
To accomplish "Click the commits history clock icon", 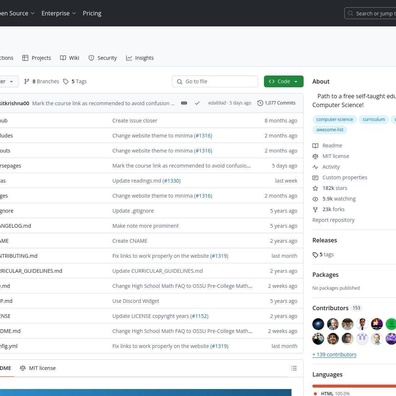I will point(260,103).
